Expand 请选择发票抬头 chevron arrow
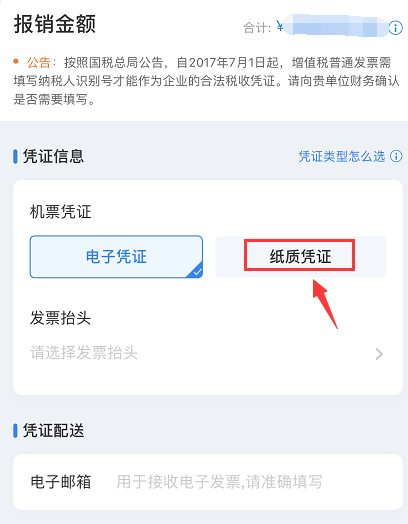The image size is (408, 524). pos(379,354)
